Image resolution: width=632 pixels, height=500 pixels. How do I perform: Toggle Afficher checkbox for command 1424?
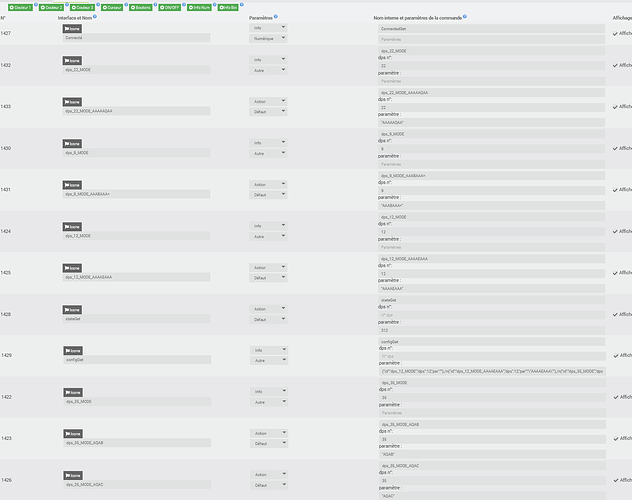tap(615, 231)
